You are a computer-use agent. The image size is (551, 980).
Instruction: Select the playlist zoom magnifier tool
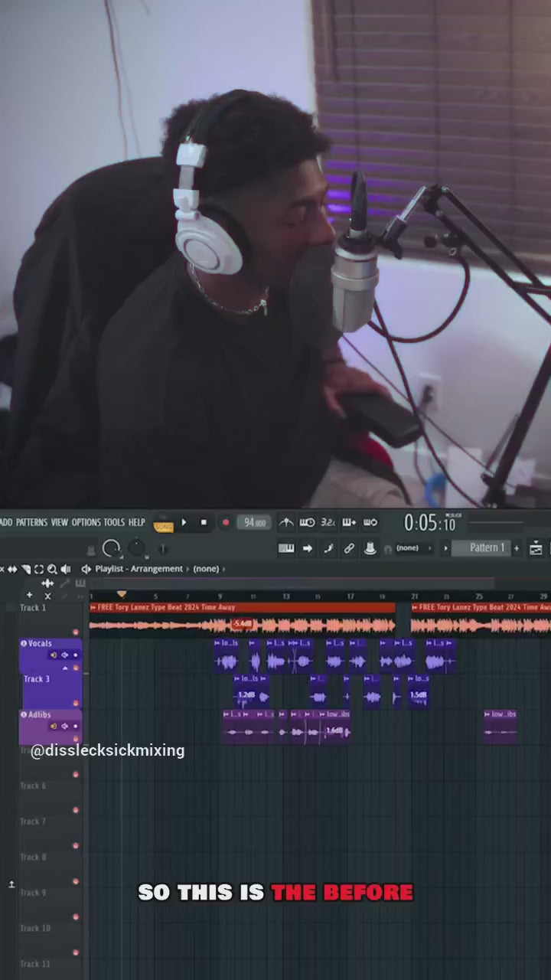click(x=52, y=569)
